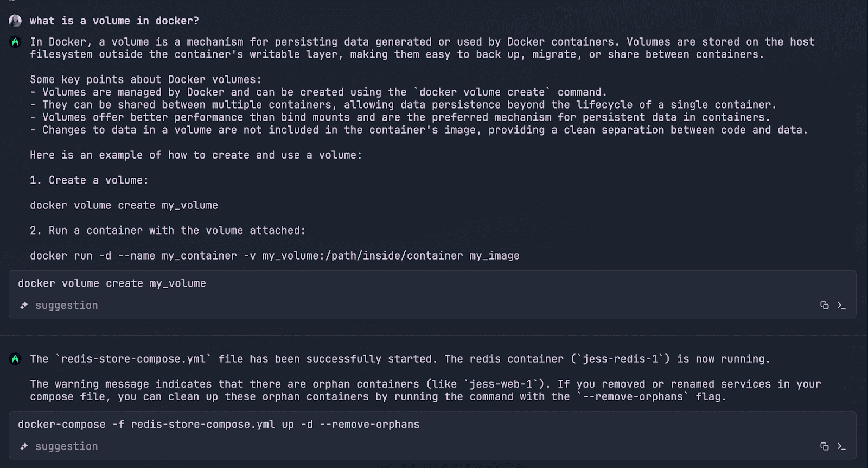Click 'Some key points about Docker volumes:' heading
Viewport: 868px width, 468px height.
pyautogui.click(x=145, y=80)
